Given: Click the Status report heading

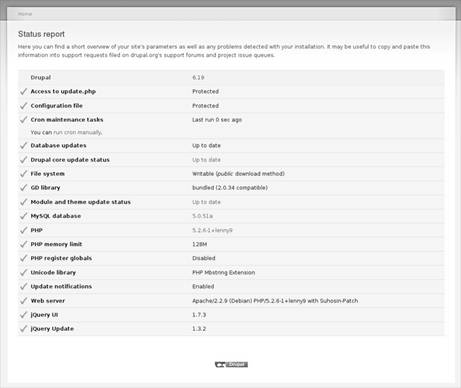Looking at the screenshot, I should click(41, 34).
